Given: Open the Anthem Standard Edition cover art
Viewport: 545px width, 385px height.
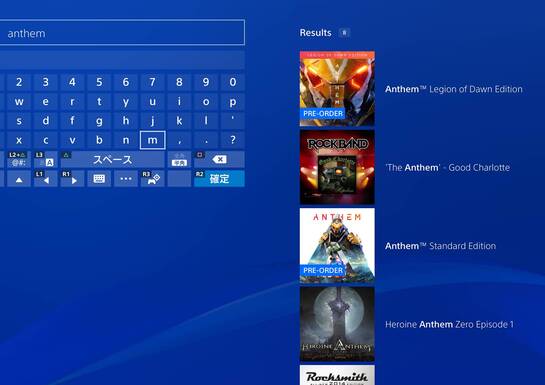Looking at the screenshot, I should tap(337, 246).
